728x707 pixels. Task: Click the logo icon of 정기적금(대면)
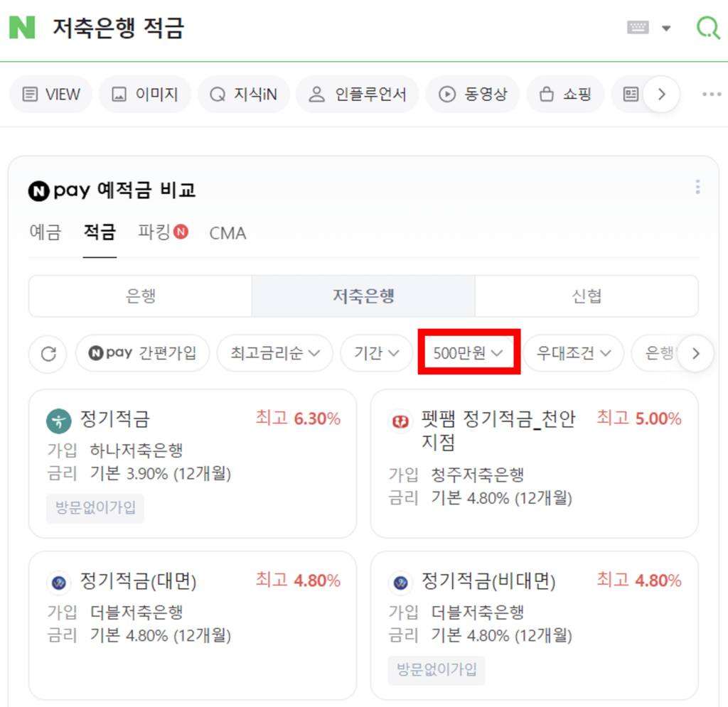(59, 583)
